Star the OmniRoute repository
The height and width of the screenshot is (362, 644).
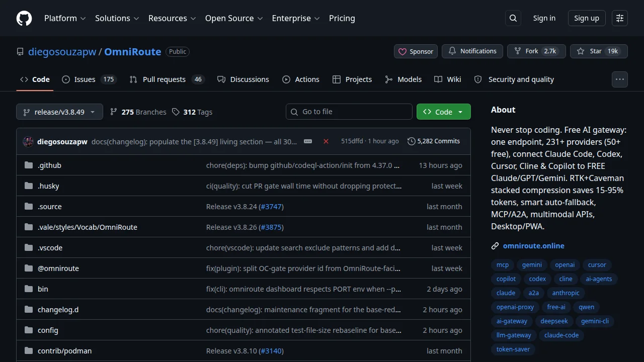pyautogui.click(x=599, y=51)
